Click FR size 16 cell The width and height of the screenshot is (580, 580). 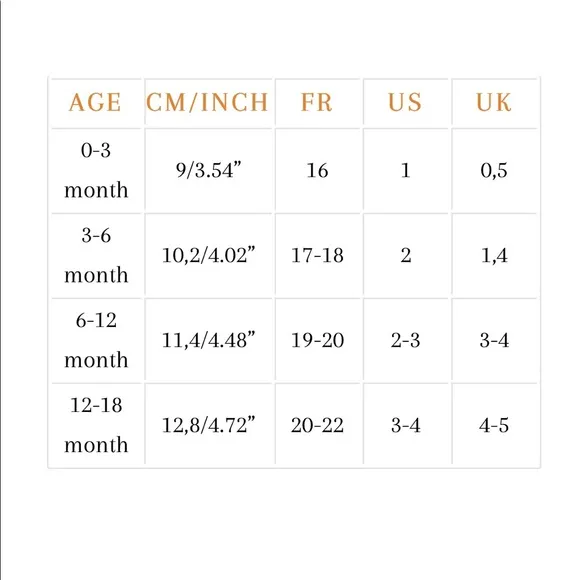pos(317,171)
